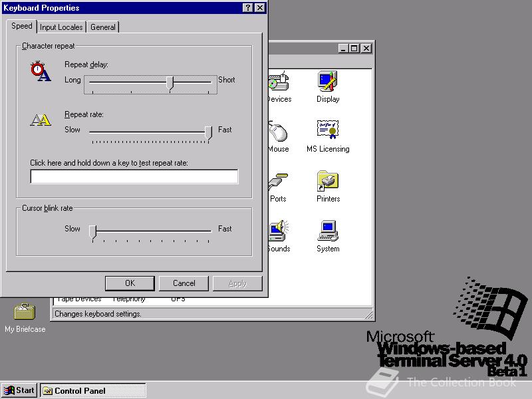The width and height of the screenshot is (532, 399).
Task: Switch to the General tab
Action: pyautogui.click(x=102, y=27)
